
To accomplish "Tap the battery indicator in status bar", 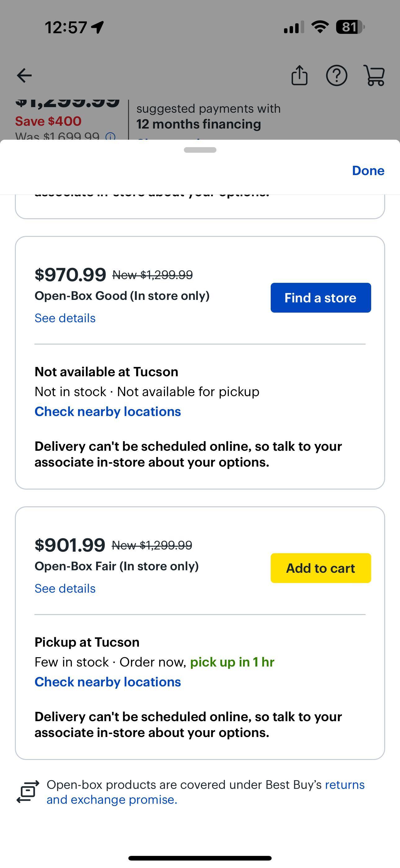I will click(350, 27).
